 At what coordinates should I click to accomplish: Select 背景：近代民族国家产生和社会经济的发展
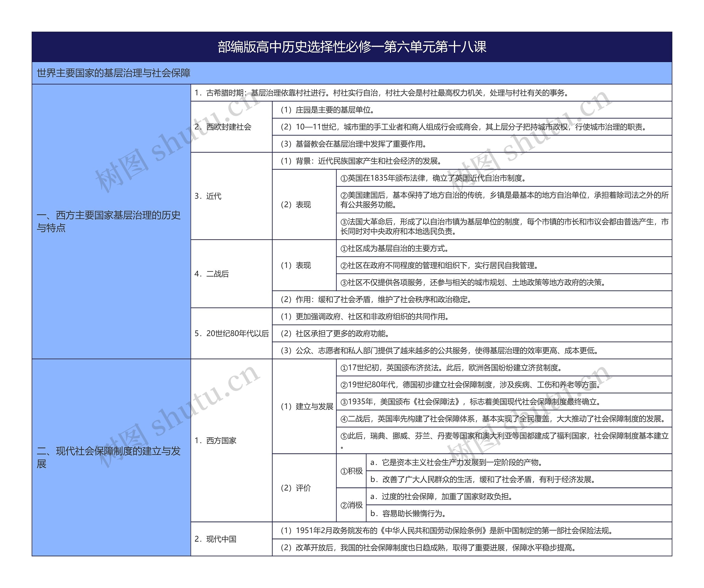472,161
